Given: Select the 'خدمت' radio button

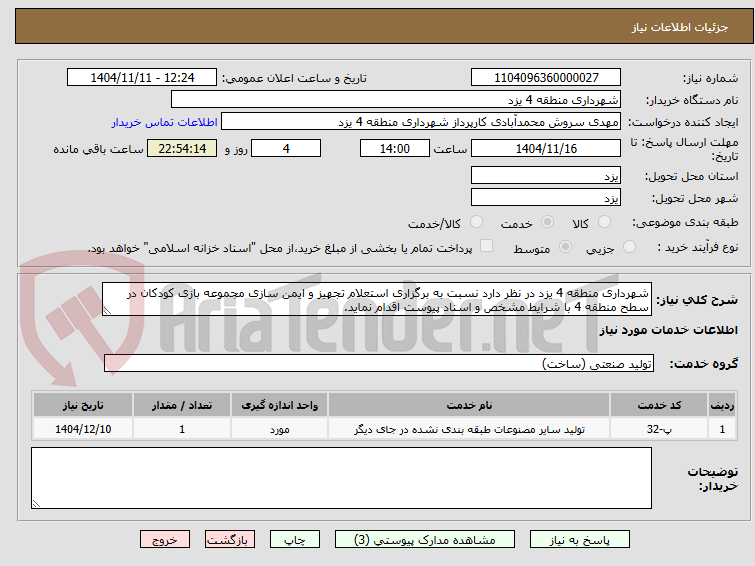Looking at the screenshot, I should [547, 222].
